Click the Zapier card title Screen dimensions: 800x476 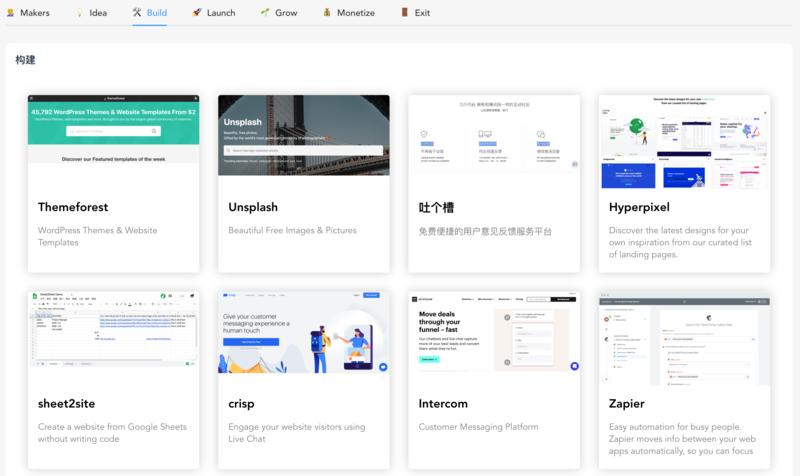[x=627, y=404]
